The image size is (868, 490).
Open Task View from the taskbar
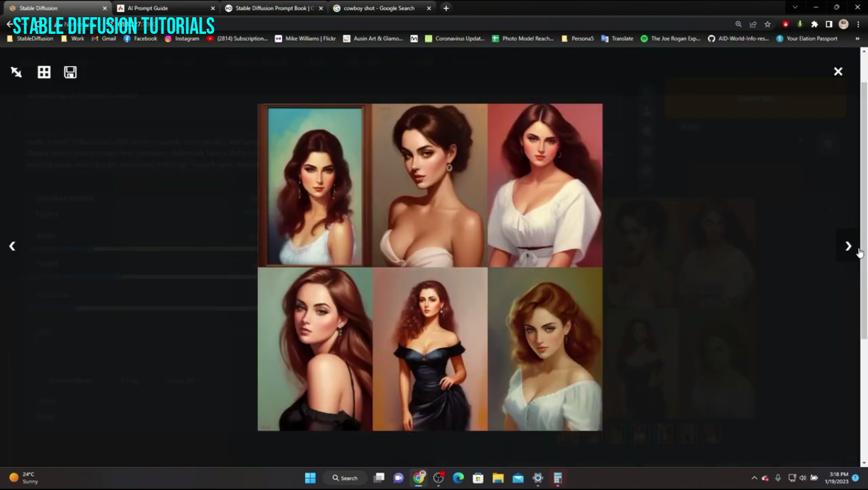(379, 478)
